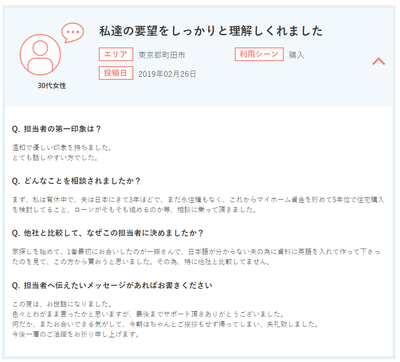Click the posting date 2019年02月26日
Screen dimensions: 400x362
pos(167,74)
